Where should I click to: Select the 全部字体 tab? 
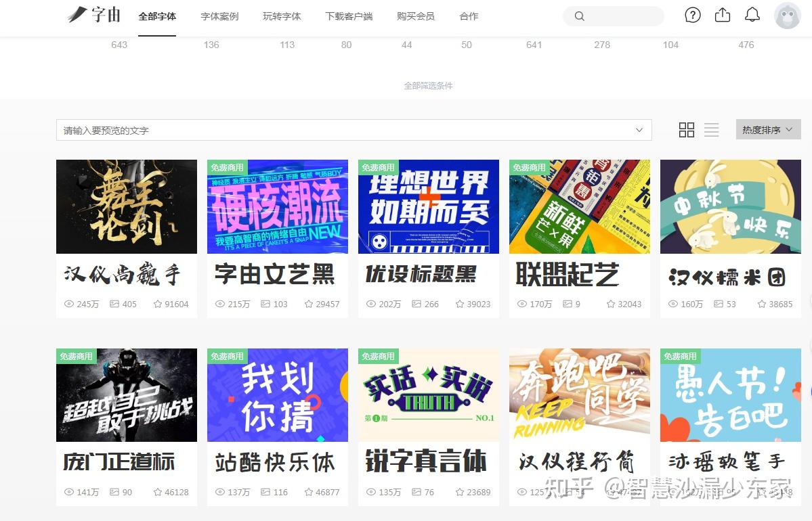point(157,16)
